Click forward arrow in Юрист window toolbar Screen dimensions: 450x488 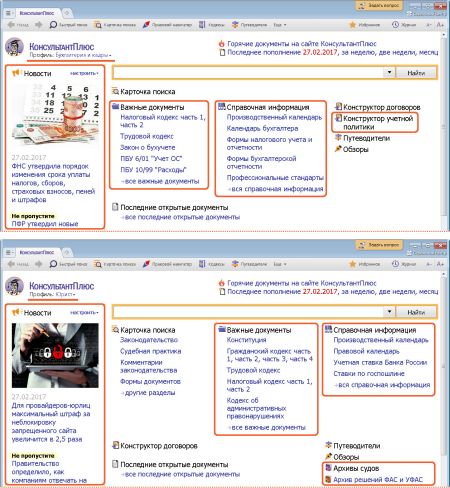pyautogui.click(x=38, y=264)
